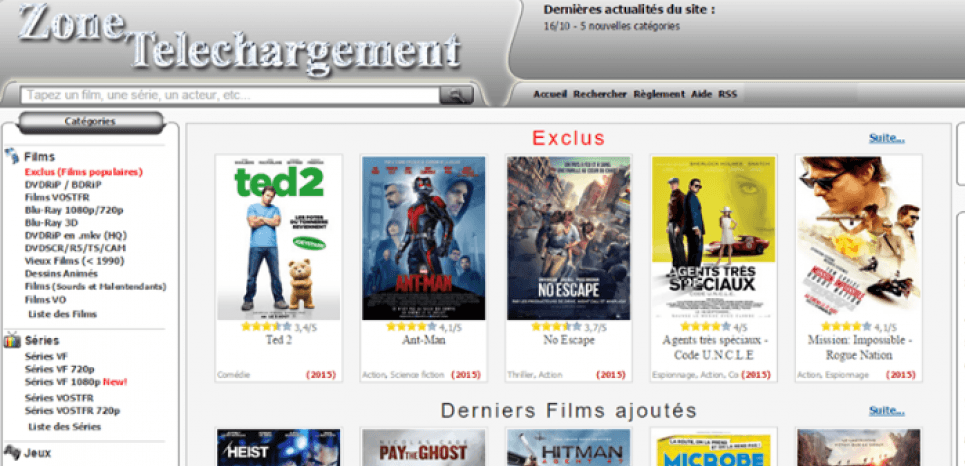Image resolution: width=965 pixels, height=466 pixels.
Task: Open Blu-Ray 1080p/720p category
Action: [x=74, y=211]
